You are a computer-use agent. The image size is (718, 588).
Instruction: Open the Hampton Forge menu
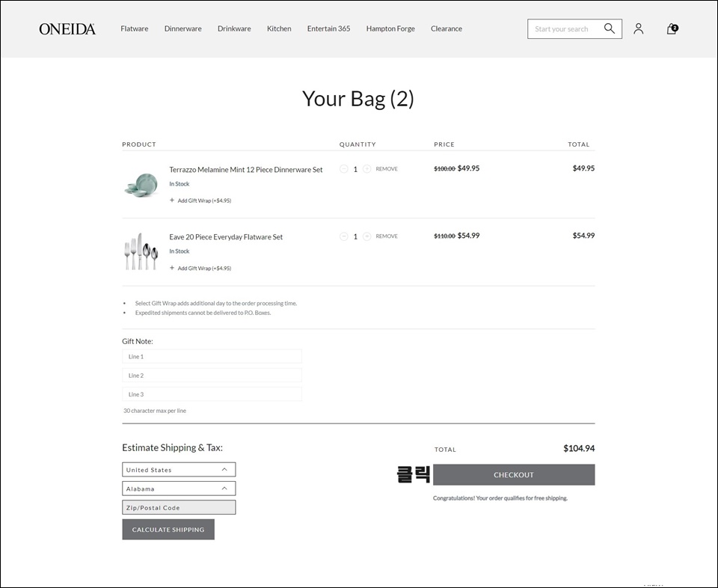pyautogui.click(x=390, y=28)
